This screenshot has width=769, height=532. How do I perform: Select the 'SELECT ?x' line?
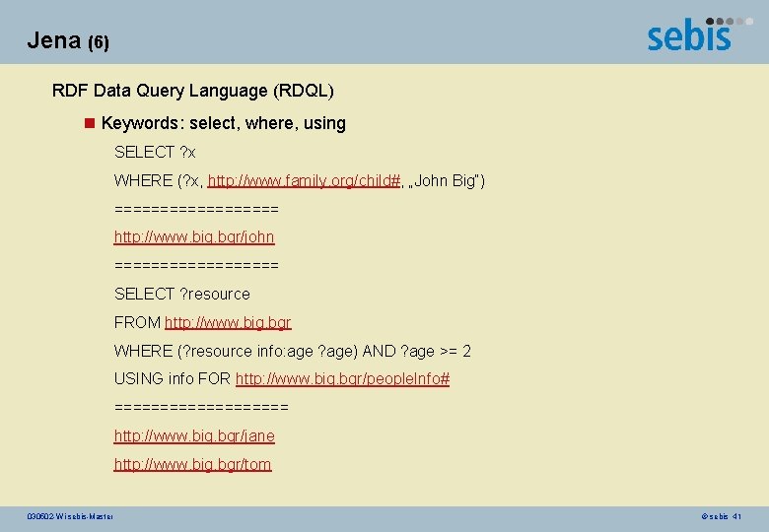(155, 153)
